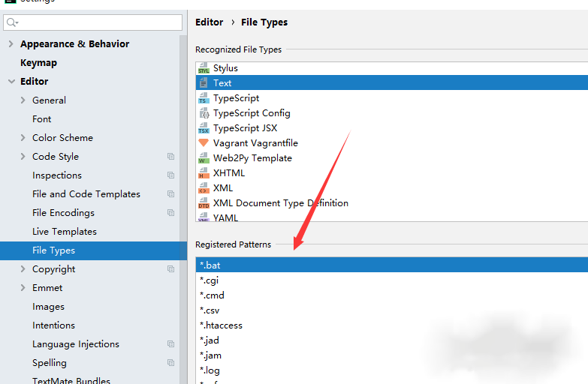Screen dimensions: 588x384
Task: Click the TypeScript JSX file icon
Action: point(204,128)
